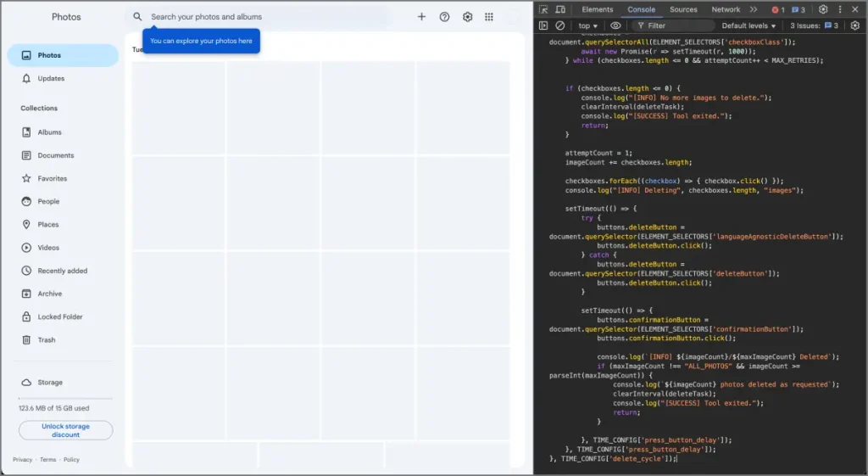Open console settings gear
This screenshot has height=476, width=868.
click(854, 25)
